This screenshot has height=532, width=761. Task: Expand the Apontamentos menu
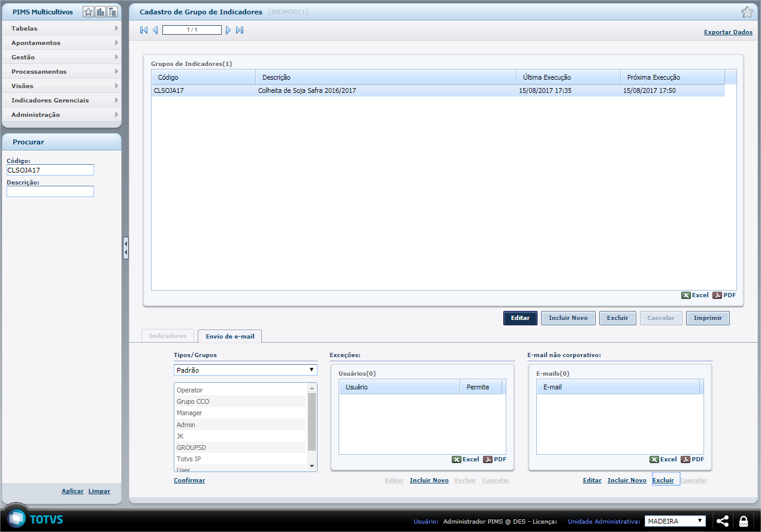point(62,43)
